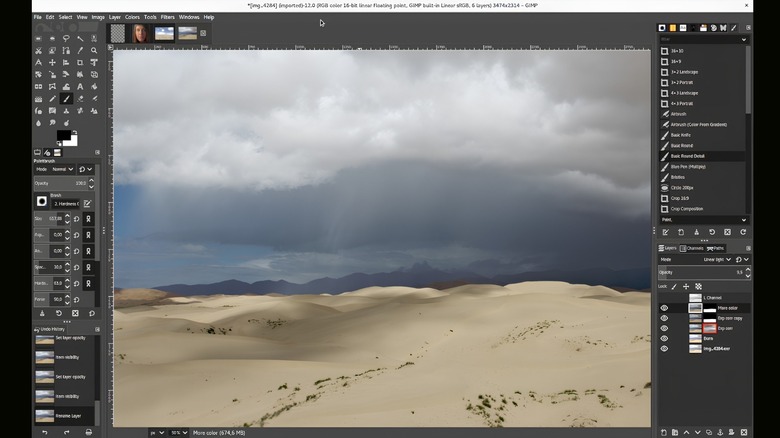Select the Airbrush tool preset

point(702,114)
